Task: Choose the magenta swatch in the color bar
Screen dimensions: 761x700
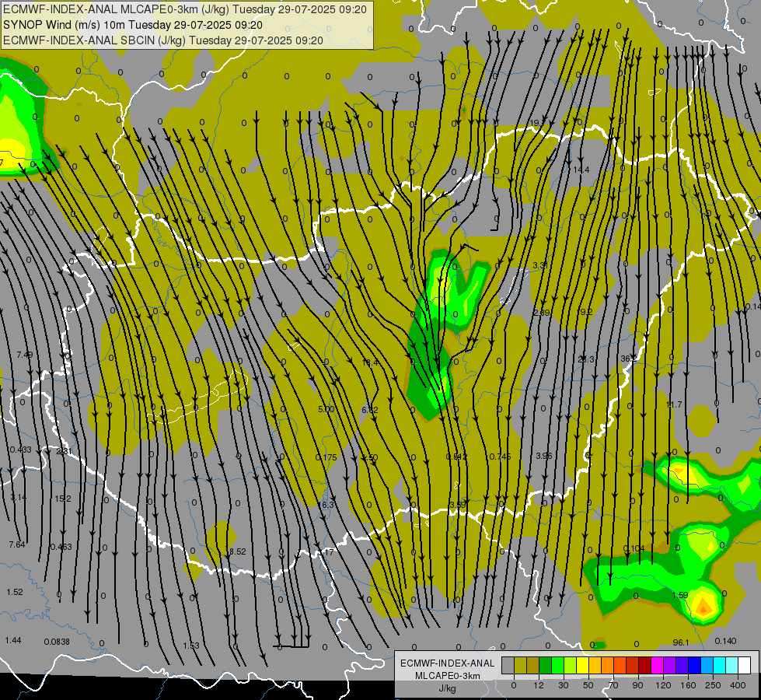Action: click(x=658, y=666)
